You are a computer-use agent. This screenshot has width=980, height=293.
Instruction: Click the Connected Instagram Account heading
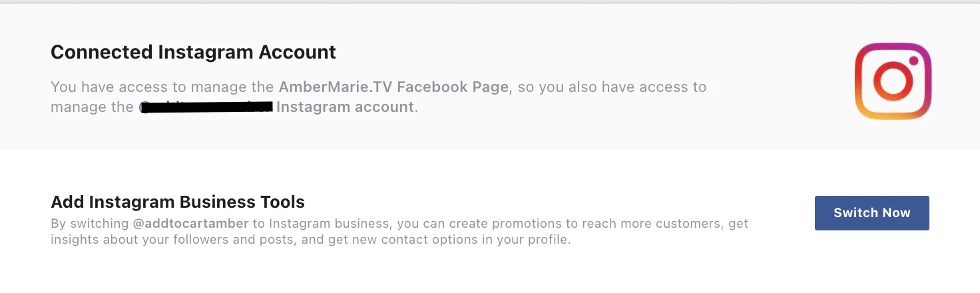point(193,52)
